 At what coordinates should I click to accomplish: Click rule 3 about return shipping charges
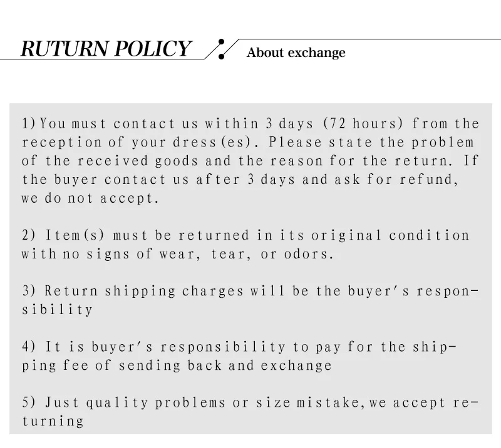[250, 300]
